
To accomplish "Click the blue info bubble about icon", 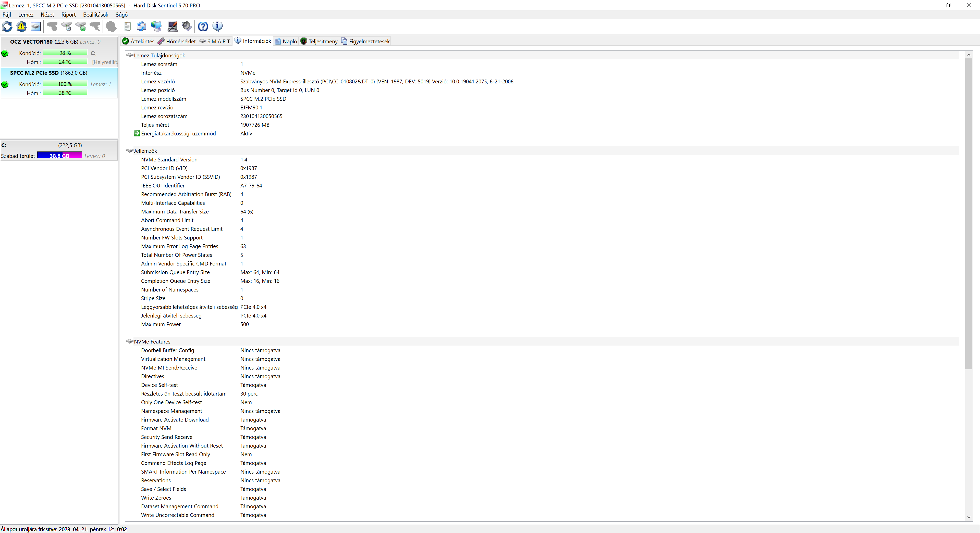I will coord(218,26).
